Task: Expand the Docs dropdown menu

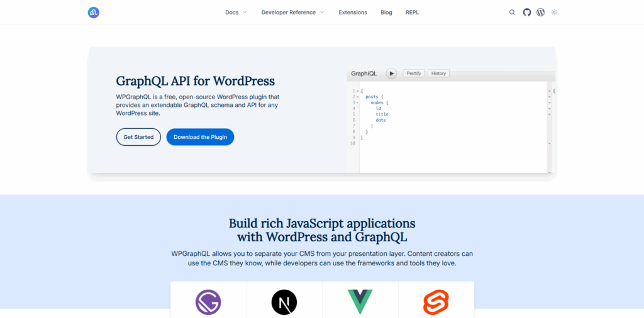Action: tap(236, 13)
